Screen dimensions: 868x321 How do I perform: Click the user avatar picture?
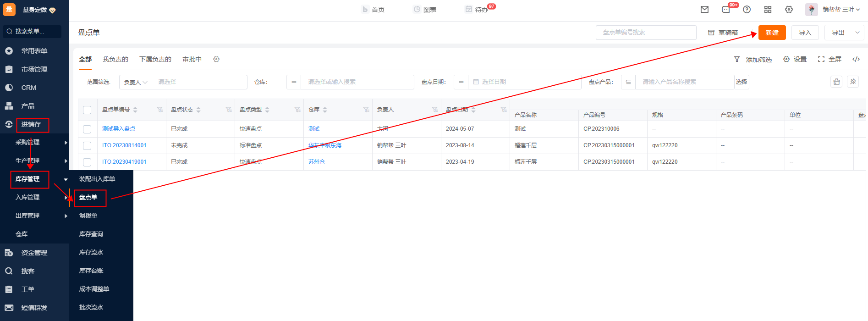(812, 9)
